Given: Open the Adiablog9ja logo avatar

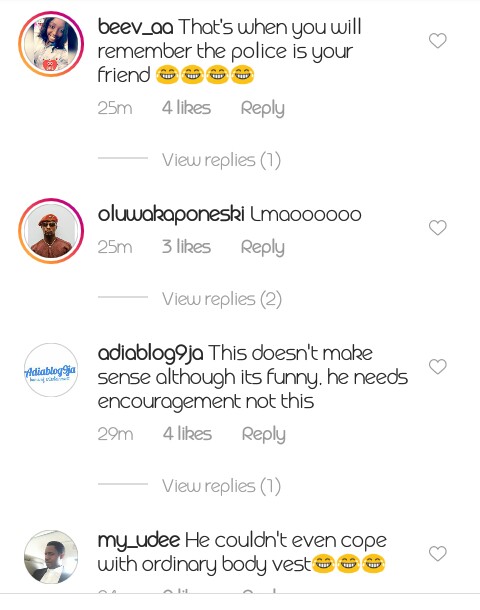Looking at the screenshot, I should coord(51,370).
